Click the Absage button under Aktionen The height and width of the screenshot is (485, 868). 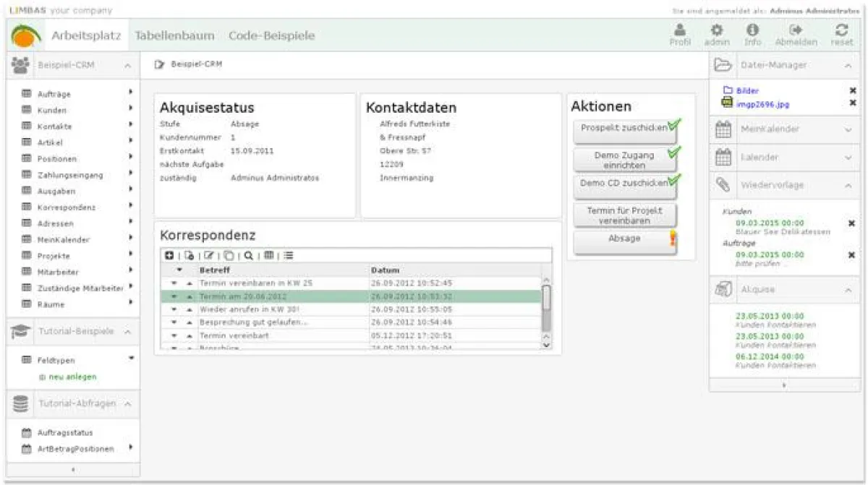624,239
